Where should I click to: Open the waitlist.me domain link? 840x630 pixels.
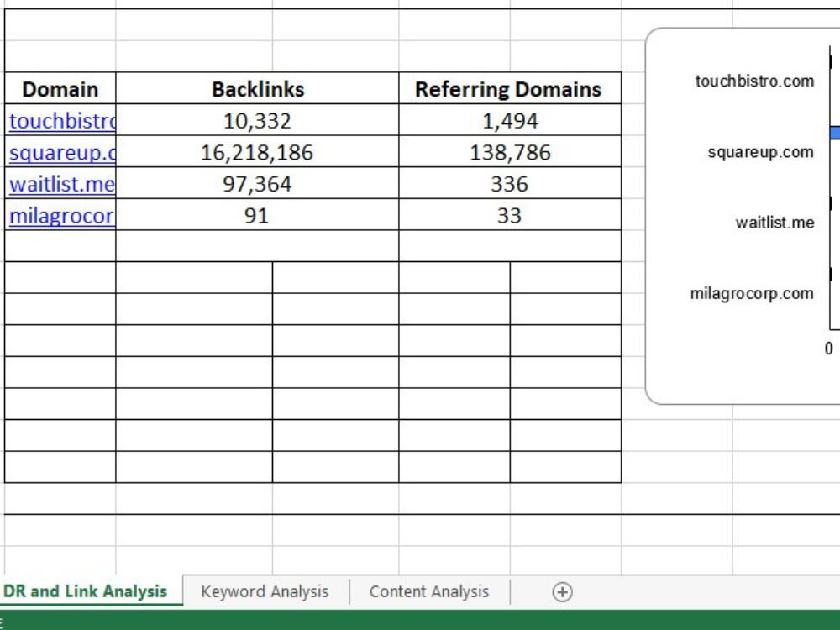(x=62, y=184)
